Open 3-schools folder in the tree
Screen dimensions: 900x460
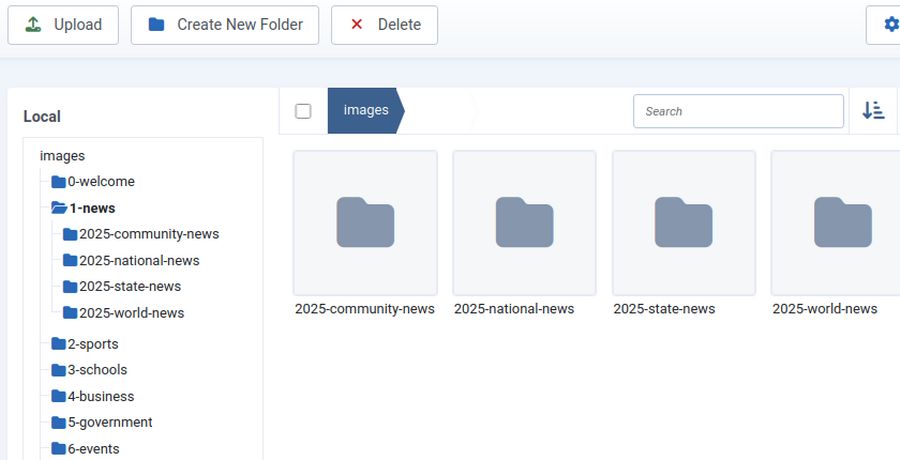(x=96, y=370)
